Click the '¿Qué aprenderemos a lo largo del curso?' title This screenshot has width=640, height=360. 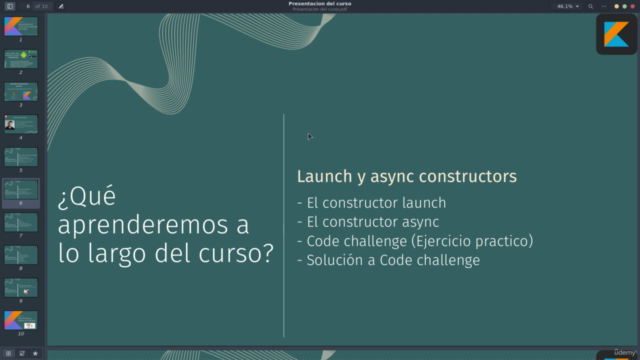pyautogui.click(x=166, y=225)
